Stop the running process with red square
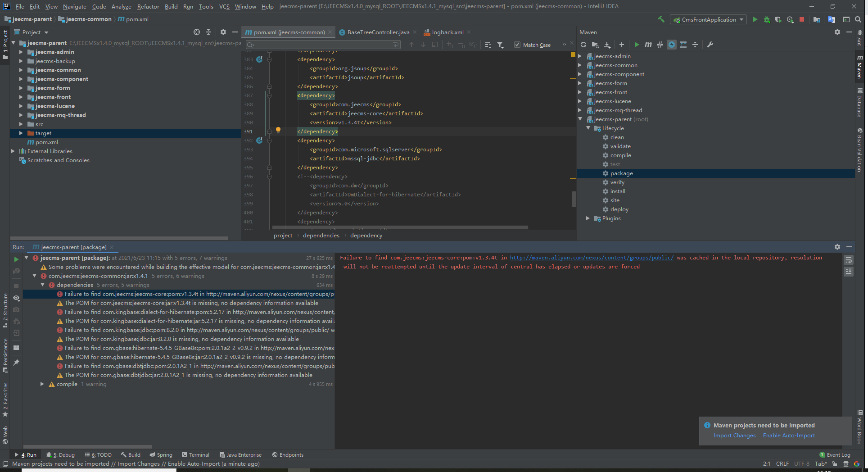This screenshot has height=472, width=868. (x=802, y=19)
